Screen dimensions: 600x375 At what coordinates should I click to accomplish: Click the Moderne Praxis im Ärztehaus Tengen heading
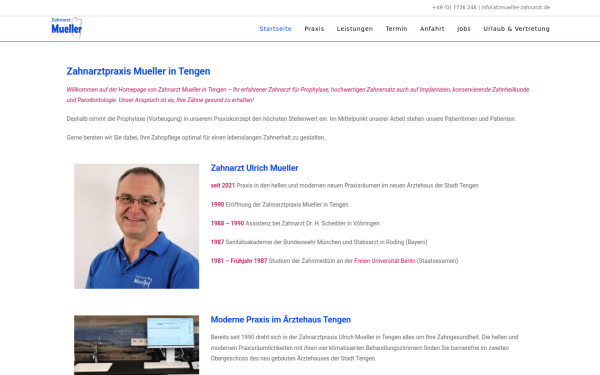pos(281,320)
